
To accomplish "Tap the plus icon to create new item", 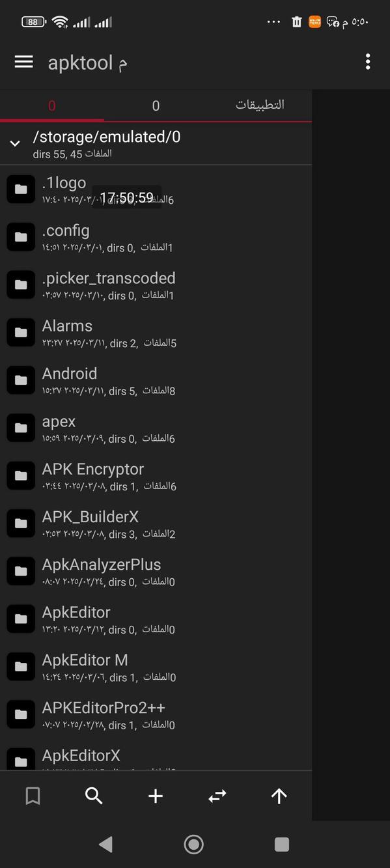I will click(x=155, y=796).
